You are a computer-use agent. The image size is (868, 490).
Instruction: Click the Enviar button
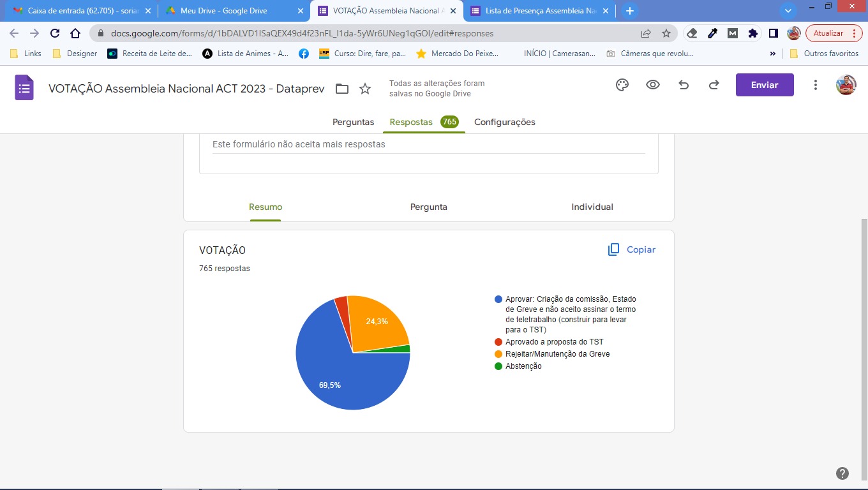(765, 85)
